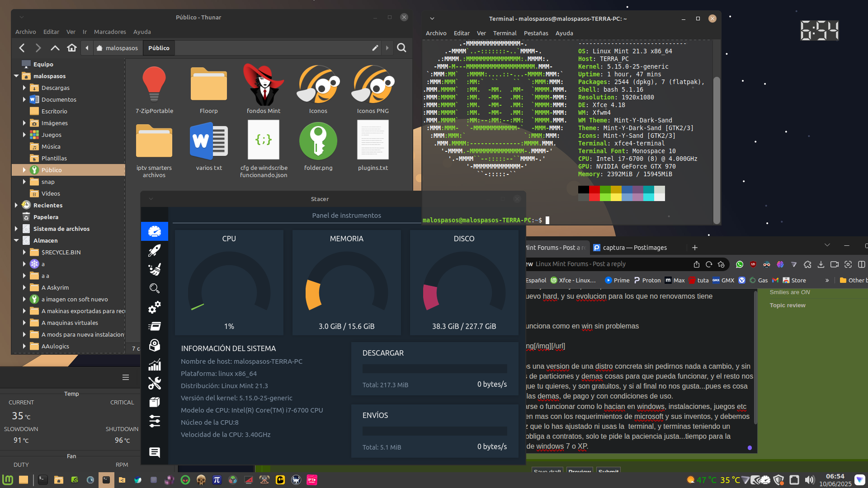Click Thunar home folder toolbar icon
868x488 pixels.
coord(72,48)
